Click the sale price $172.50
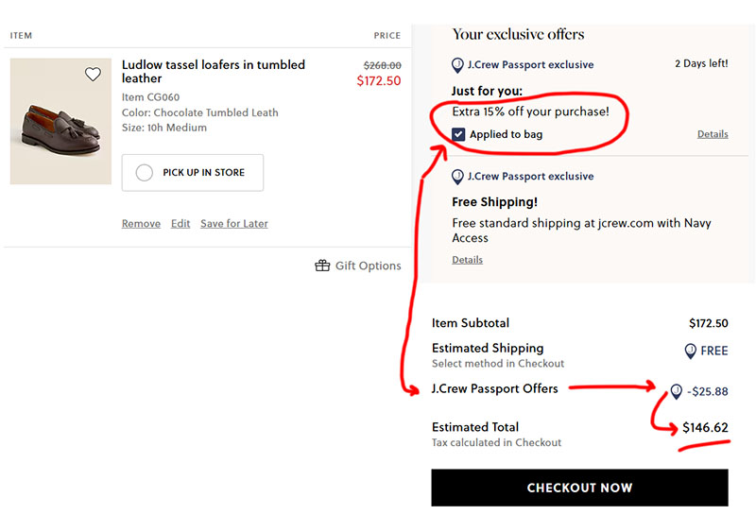Viewport: 756px width, 532px height. (x=379, y=81)
